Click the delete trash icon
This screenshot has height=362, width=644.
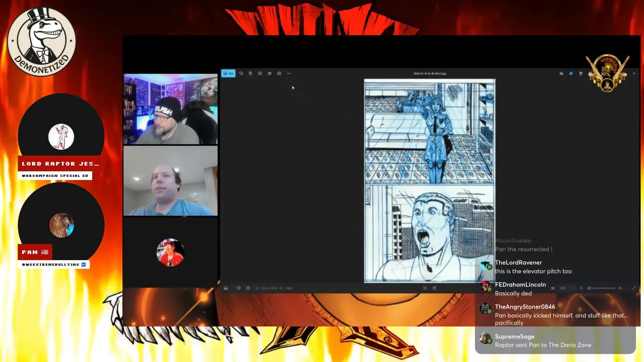[250, 73]
